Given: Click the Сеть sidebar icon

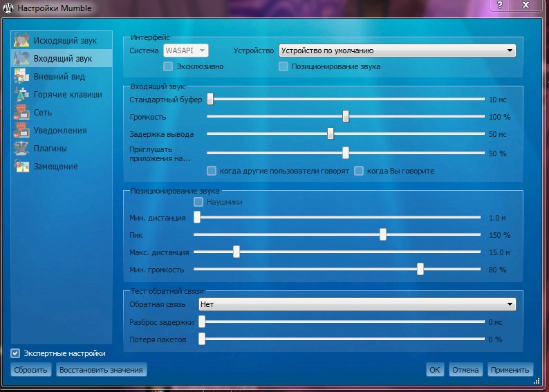Looking at the screenshot, I should coord(21,113).
